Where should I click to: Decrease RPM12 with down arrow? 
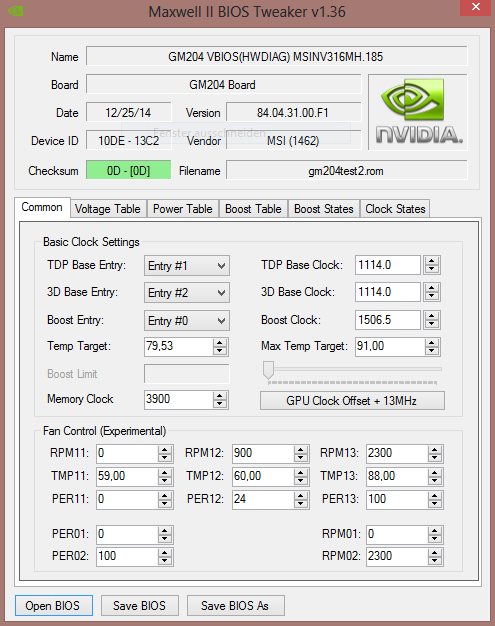[x=300, y=458]
